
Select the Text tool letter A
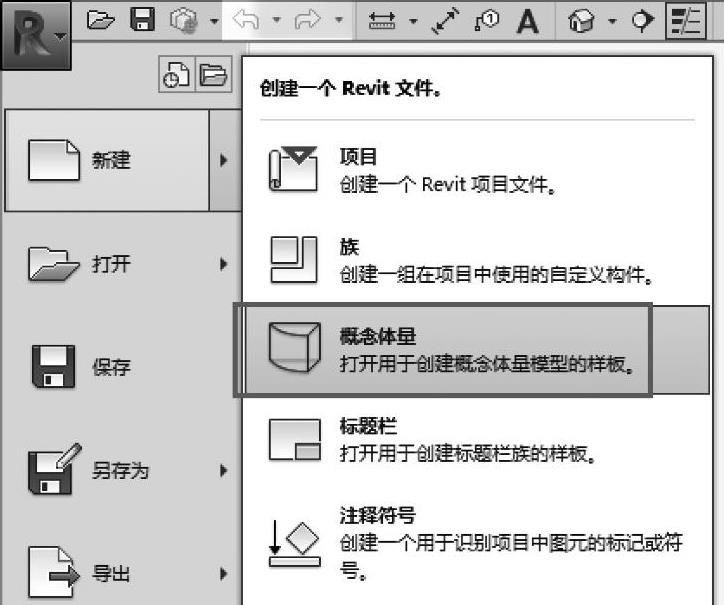[528, 21]
